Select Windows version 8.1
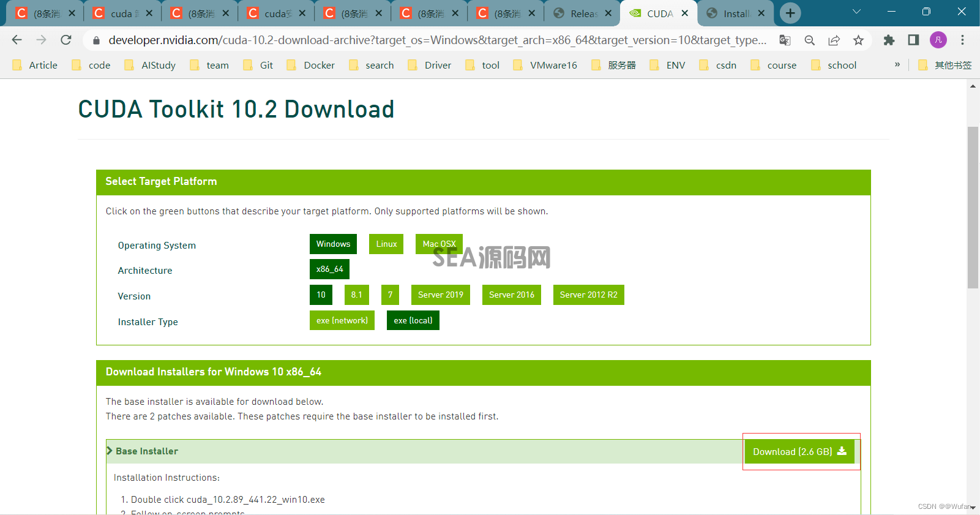 point(356,295)
